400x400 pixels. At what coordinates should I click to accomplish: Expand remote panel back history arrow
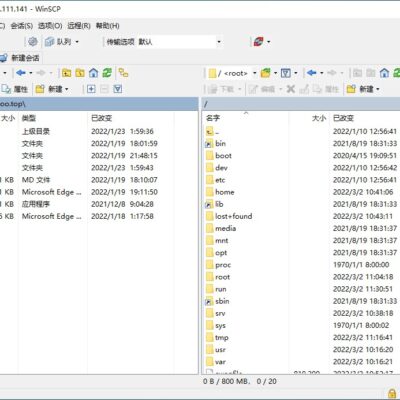point(322,73)
